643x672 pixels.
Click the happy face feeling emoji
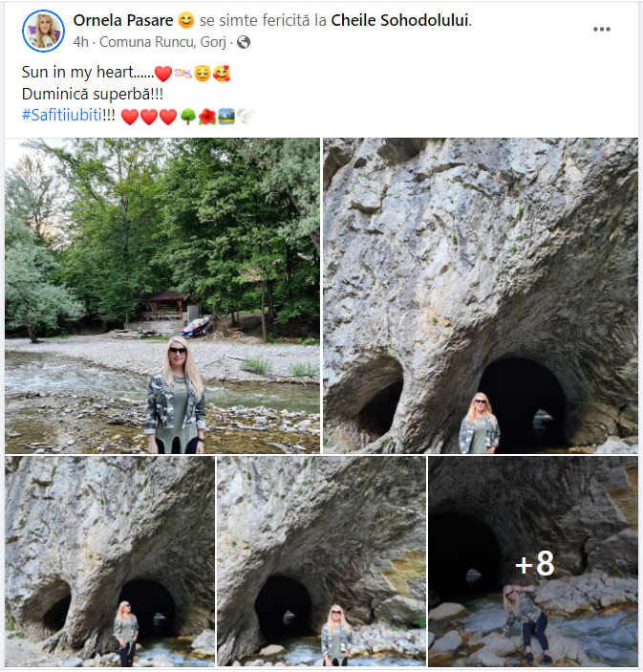click(x=186, y=20)
